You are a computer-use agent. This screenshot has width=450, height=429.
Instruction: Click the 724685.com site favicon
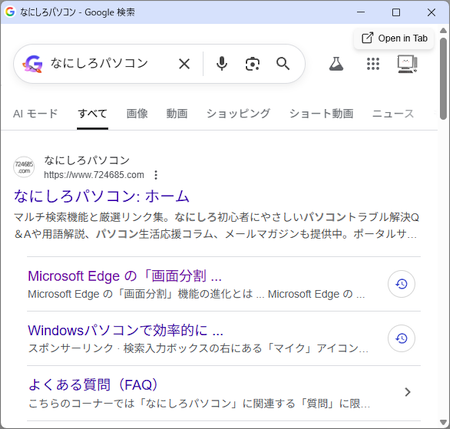click(24, 167)
